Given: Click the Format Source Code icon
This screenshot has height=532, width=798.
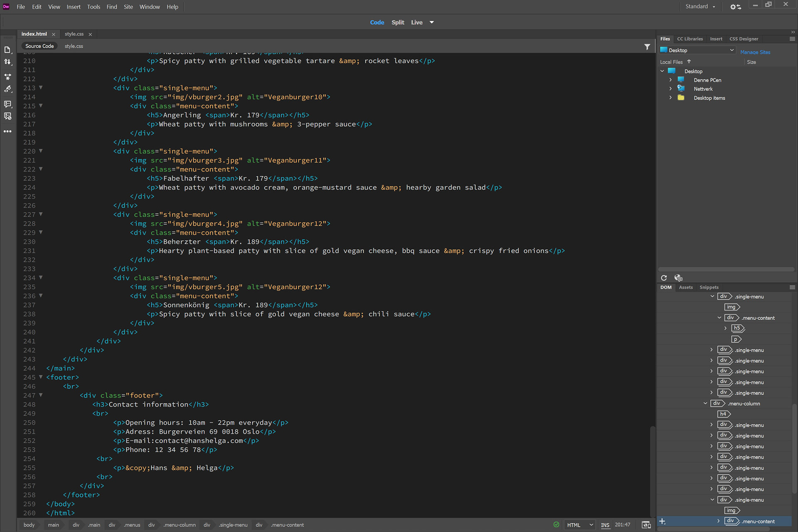Looking at the screenshot, I should (7, 89).
